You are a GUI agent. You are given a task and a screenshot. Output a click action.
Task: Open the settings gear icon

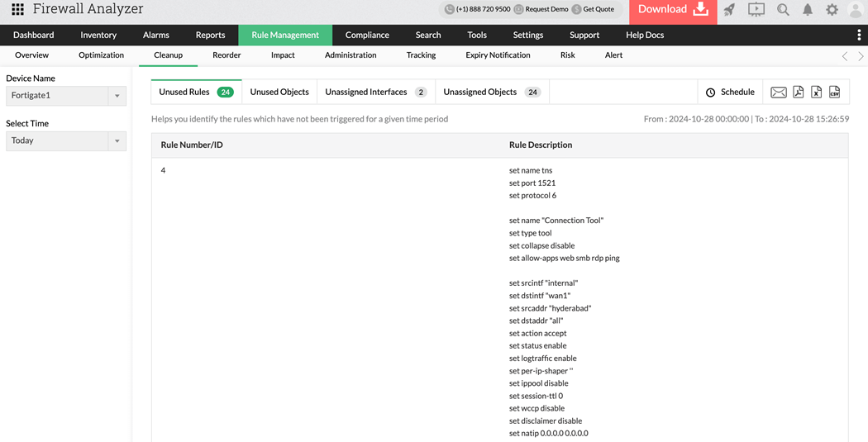point(832,10)
